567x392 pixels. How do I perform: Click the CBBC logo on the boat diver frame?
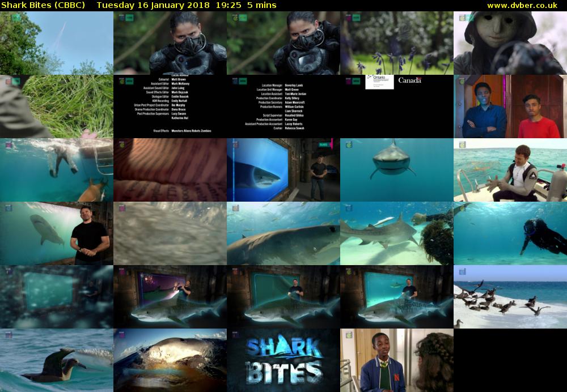click(x=462, y=144)
